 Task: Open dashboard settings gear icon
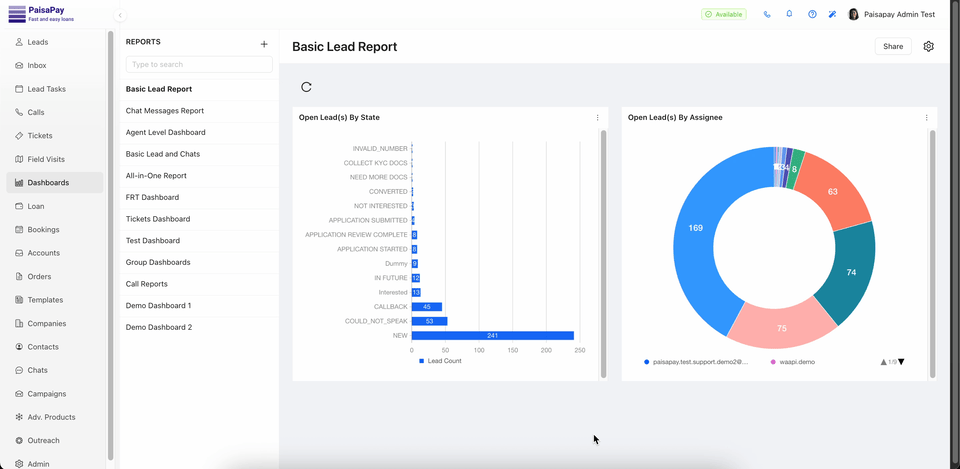point(928,46)
